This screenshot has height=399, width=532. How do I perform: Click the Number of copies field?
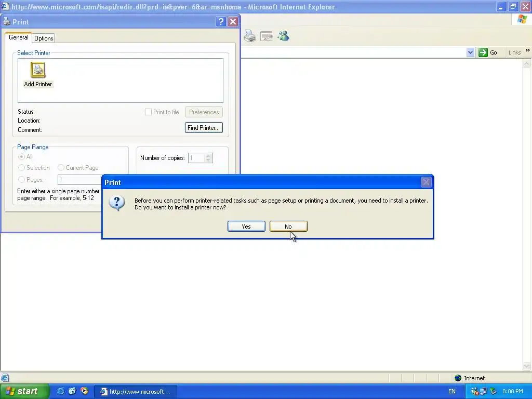(196, 158)
